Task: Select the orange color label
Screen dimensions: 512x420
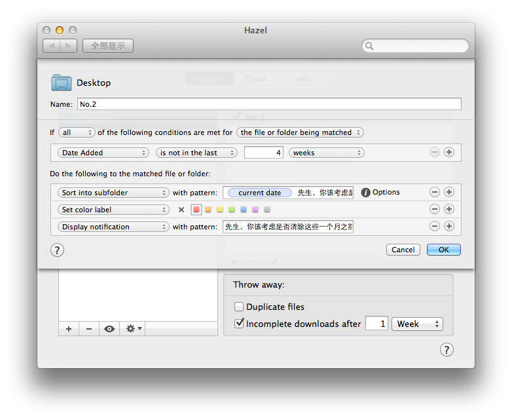Action: point(208,210)
